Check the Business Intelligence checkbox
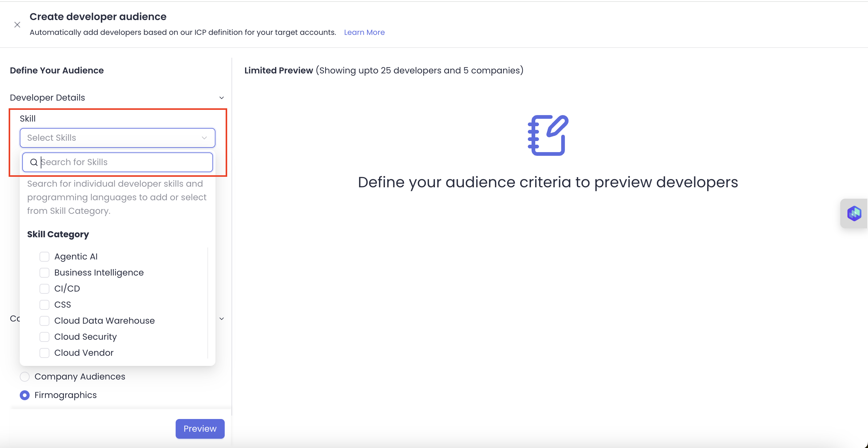The width and height of the screenshot is (868, 448). [44, 272]
